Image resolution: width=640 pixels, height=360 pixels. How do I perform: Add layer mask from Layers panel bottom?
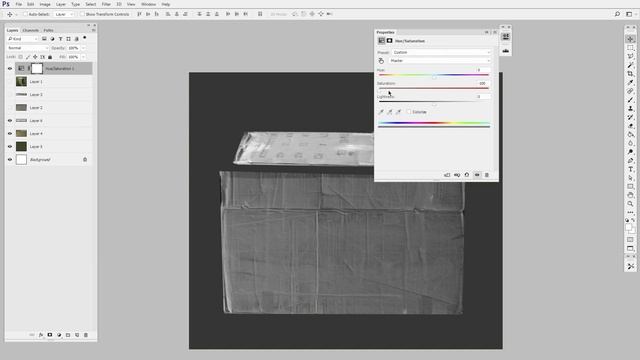pos(50,335)
